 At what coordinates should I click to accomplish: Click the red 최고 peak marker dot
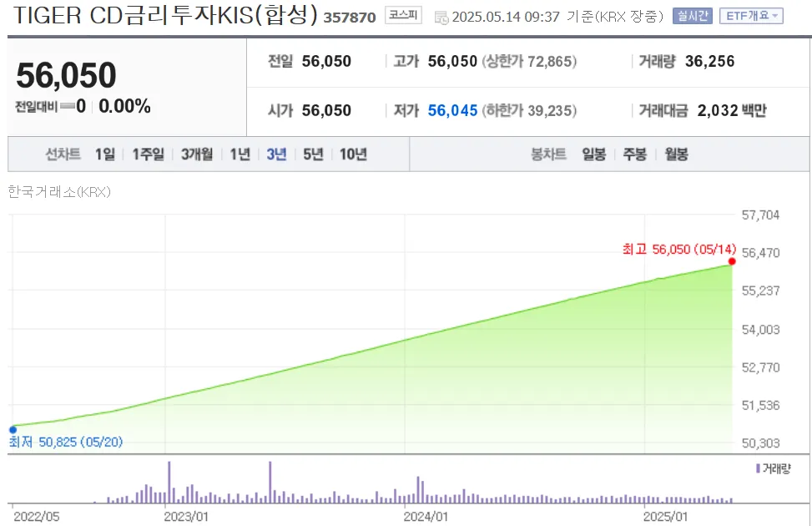tap(732, 261)
